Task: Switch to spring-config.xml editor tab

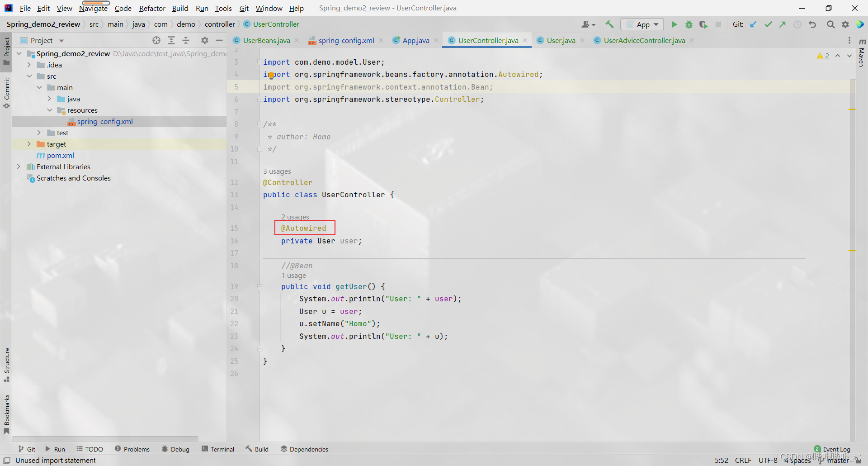Action: 346,40
